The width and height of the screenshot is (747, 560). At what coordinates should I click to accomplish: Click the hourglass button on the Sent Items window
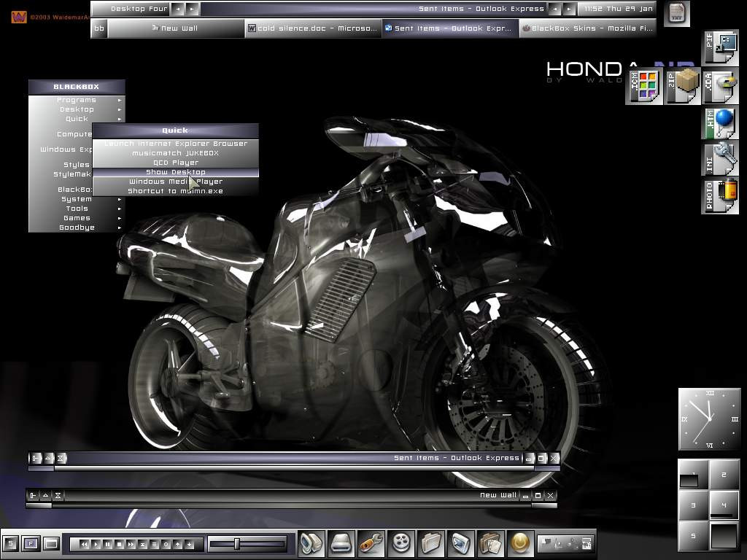(61, 458)
